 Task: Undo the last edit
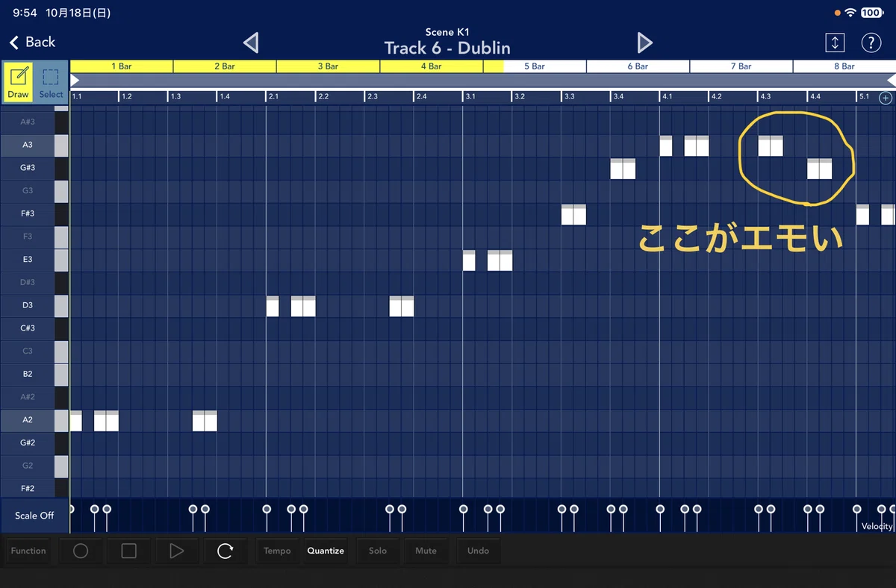[478, 551]
